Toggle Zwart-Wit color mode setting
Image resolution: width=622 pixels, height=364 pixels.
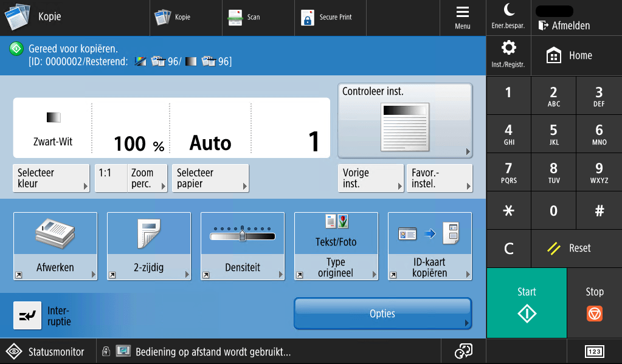click(54, 128)
